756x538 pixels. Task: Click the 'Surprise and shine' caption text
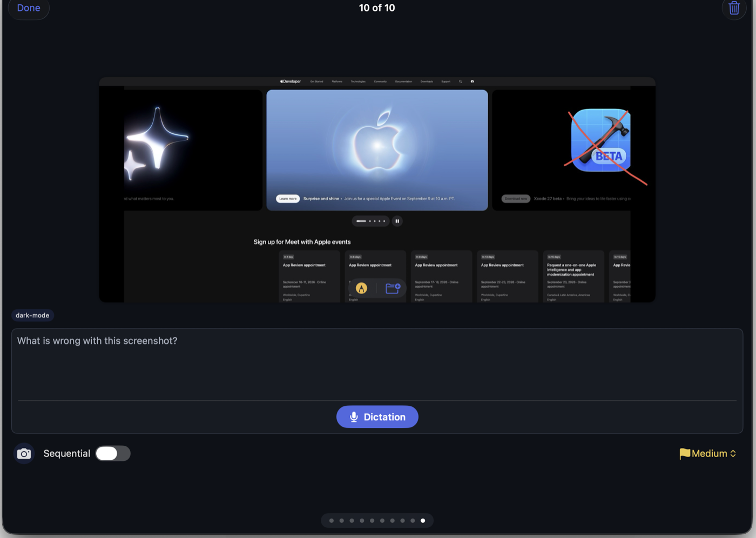pyautogui.click(x=321, y=199)
